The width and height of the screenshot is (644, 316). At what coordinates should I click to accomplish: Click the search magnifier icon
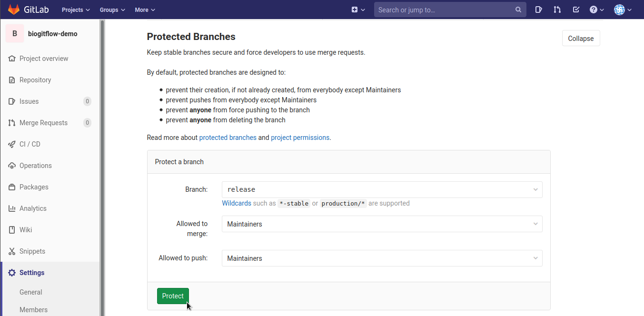518,10
